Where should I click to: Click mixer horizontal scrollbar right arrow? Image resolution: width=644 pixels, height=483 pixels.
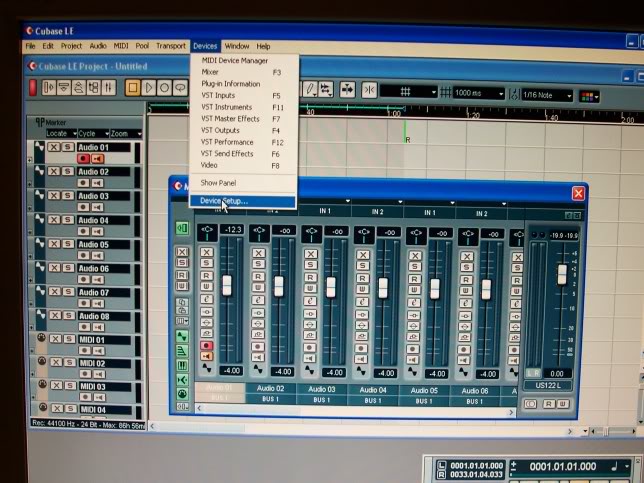(511, 412)
